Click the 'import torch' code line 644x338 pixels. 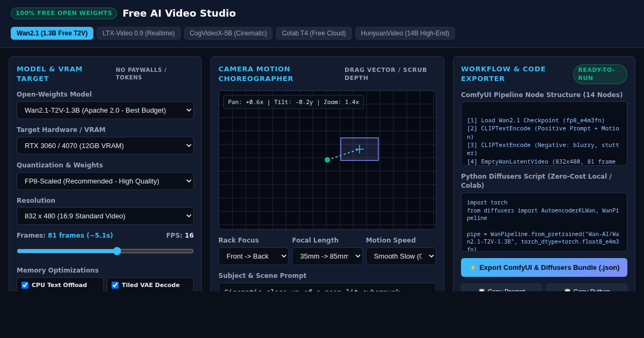[487, 202]
